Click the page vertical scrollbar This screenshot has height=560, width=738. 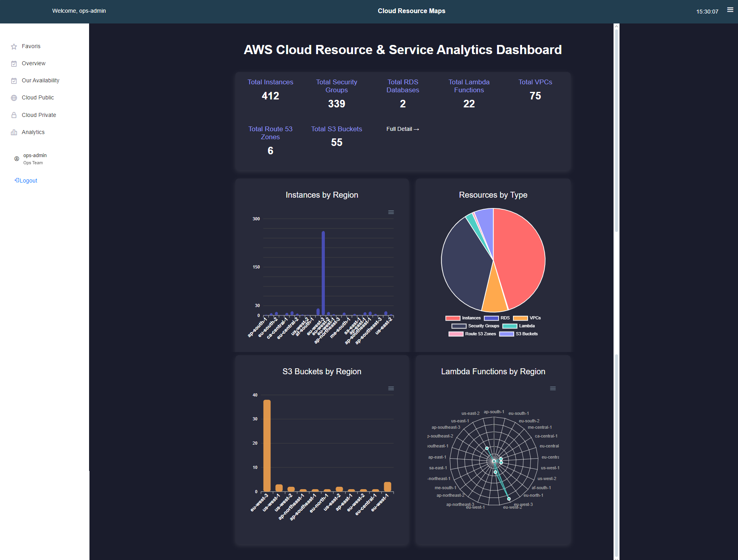click(x=616, y=292)
